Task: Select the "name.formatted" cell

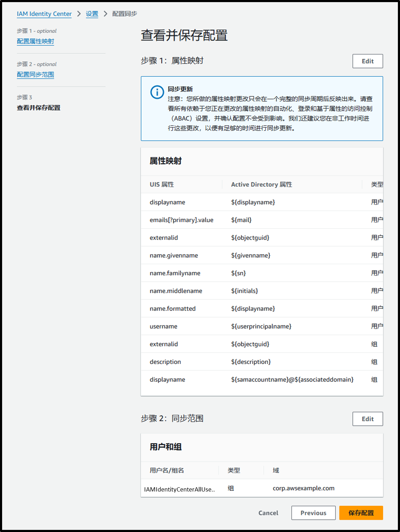Action: pos(173,309)
